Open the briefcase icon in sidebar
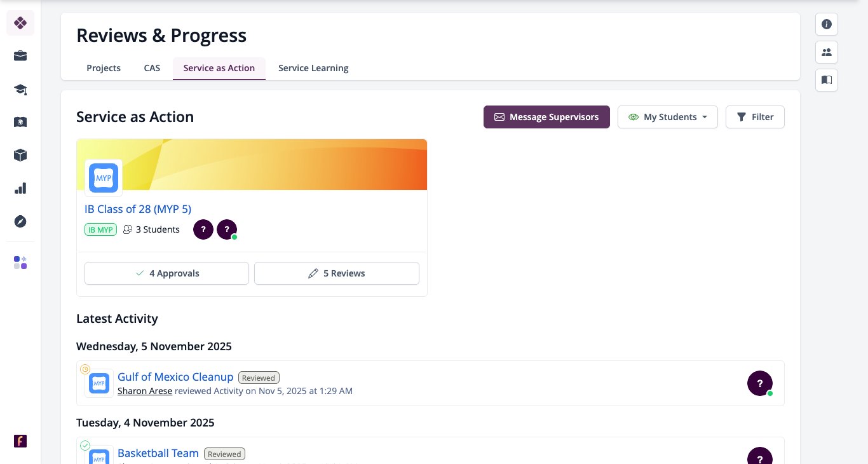Image resolution: width=868 pixels, height=464 pixels. tap(20, 56)
